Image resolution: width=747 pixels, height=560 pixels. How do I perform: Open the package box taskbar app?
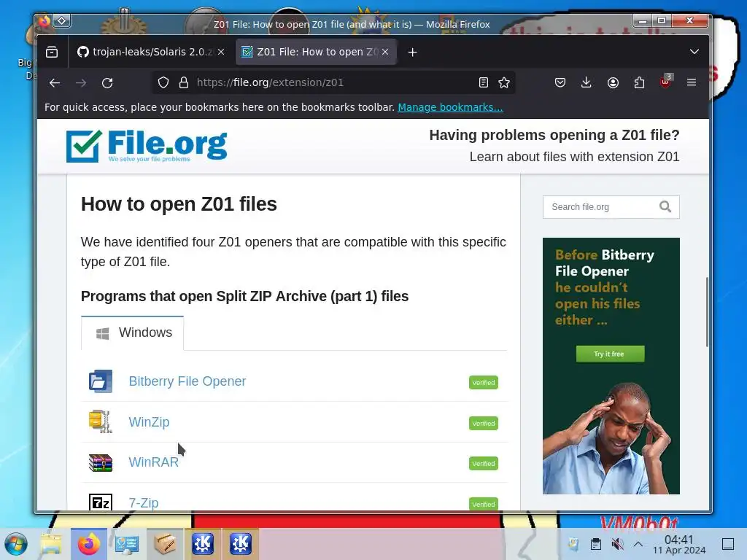165,544
